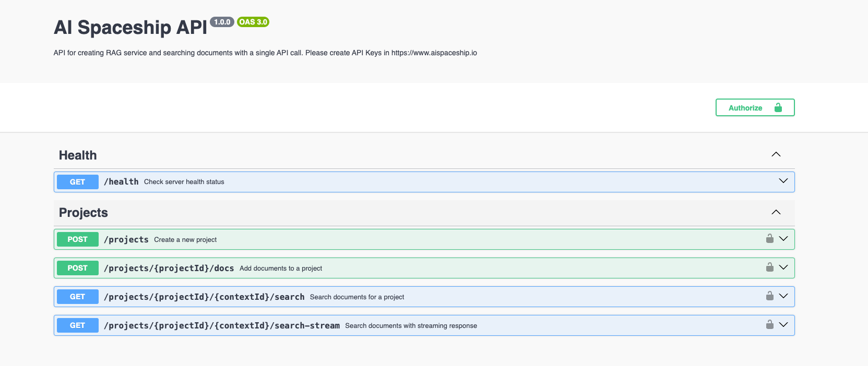Click the 'Add documents to a project' description

pyautogui.click(x=281, y=269)
